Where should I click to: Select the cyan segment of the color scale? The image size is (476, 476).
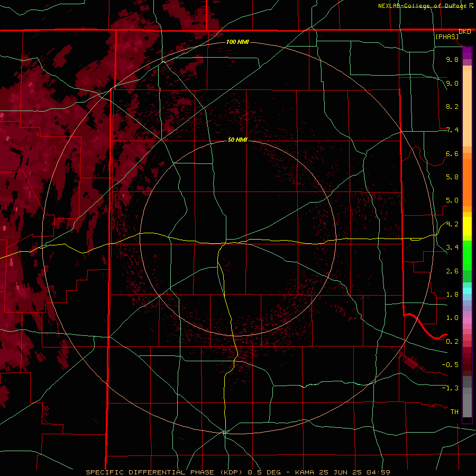click(x=467, y=291)
